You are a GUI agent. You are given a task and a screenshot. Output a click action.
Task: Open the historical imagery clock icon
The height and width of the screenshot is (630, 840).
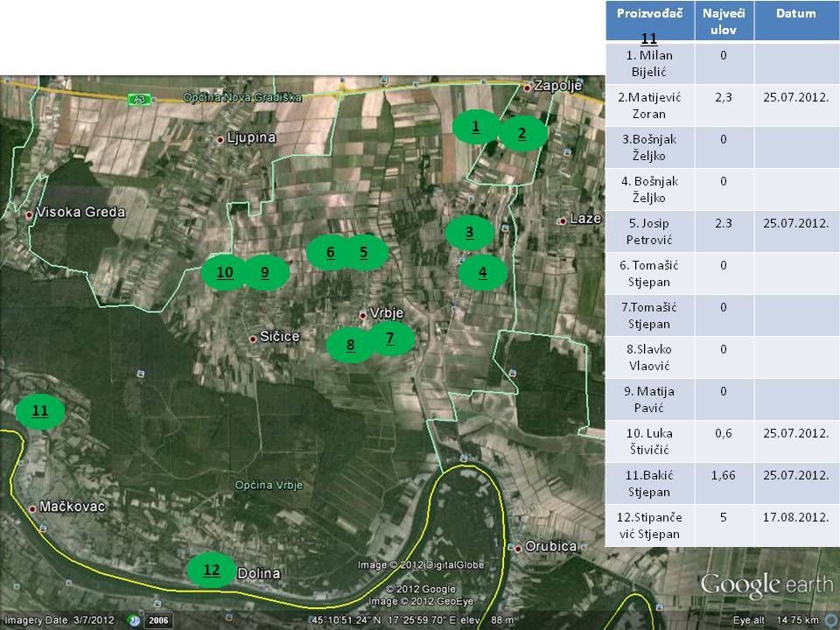pos(133,619)
